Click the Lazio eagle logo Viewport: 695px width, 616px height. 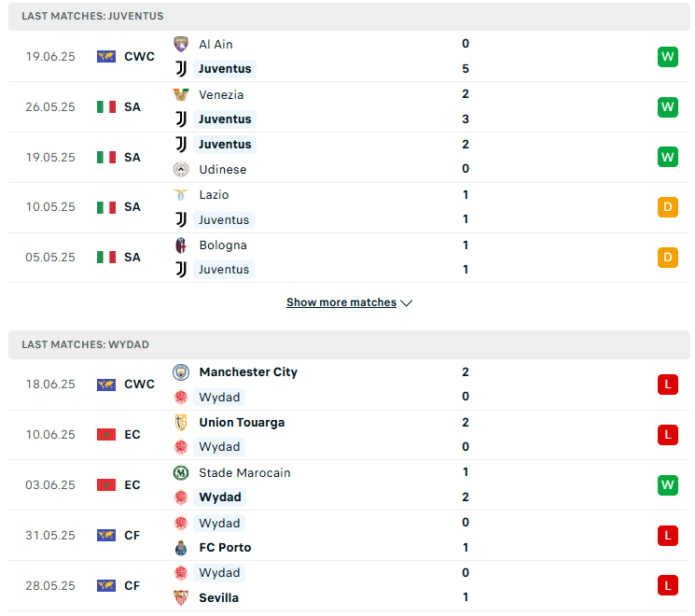(180, 195)
